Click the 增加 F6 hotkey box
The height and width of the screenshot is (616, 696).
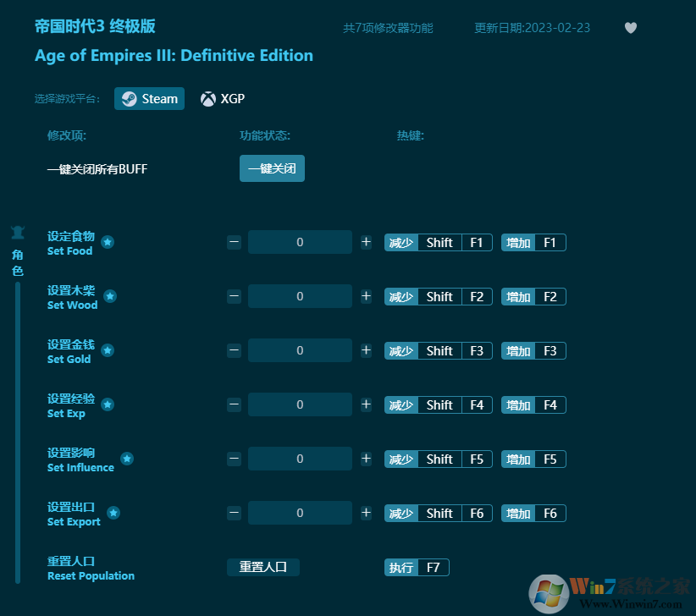point(533,513)
